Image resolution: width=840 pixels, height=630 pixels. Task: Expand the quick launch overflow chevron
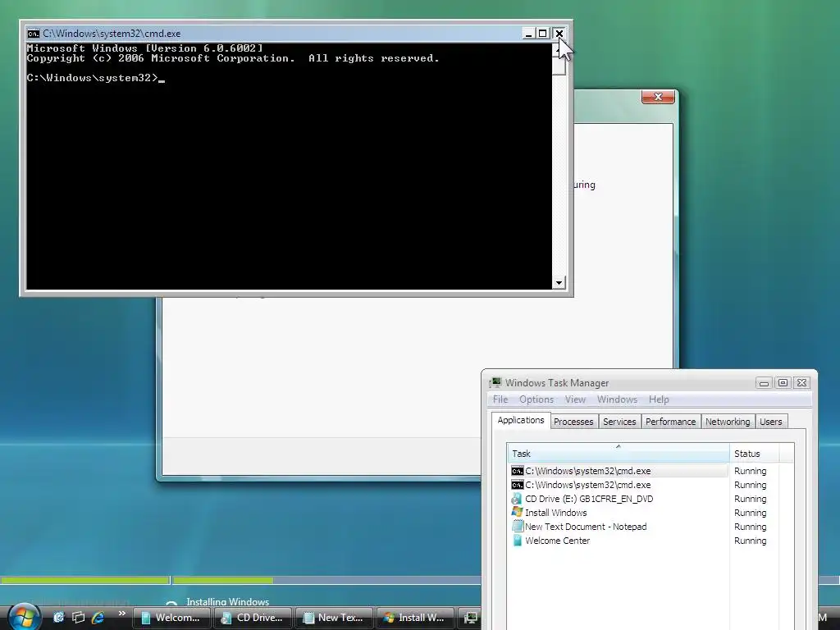click(122, 614)
